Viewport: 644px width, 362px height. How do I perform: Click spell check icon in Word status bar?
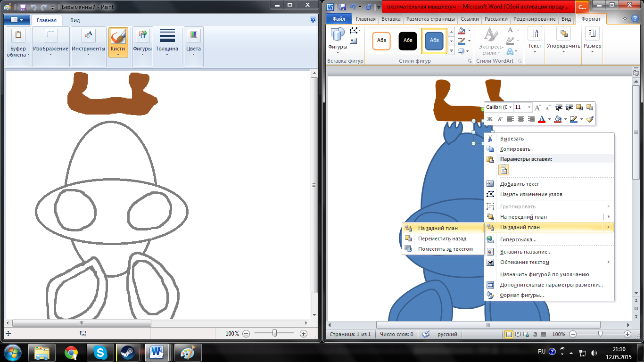[x=426, y=334]
